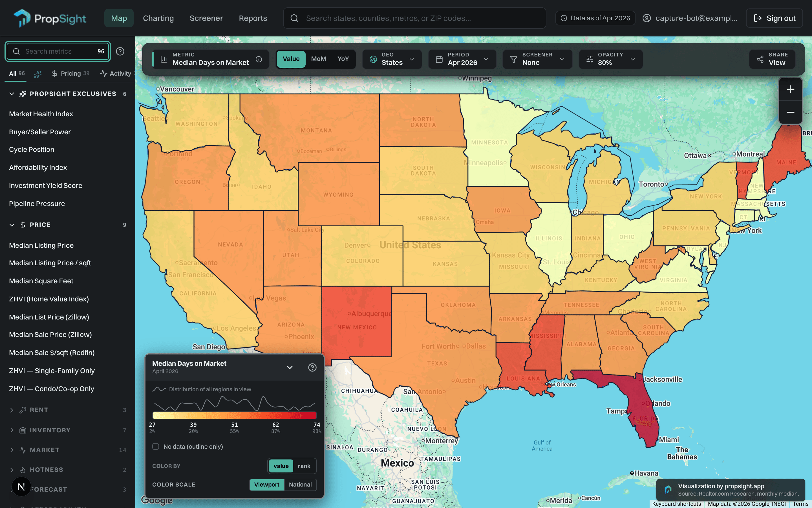
Task: Set color scale to National
Action: tap(300, 485)
